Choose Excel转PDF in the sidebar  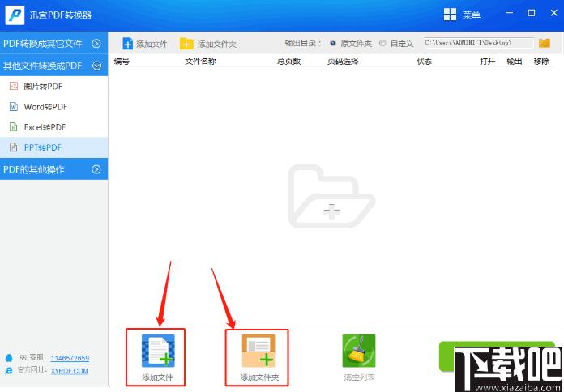coord(54,127)
